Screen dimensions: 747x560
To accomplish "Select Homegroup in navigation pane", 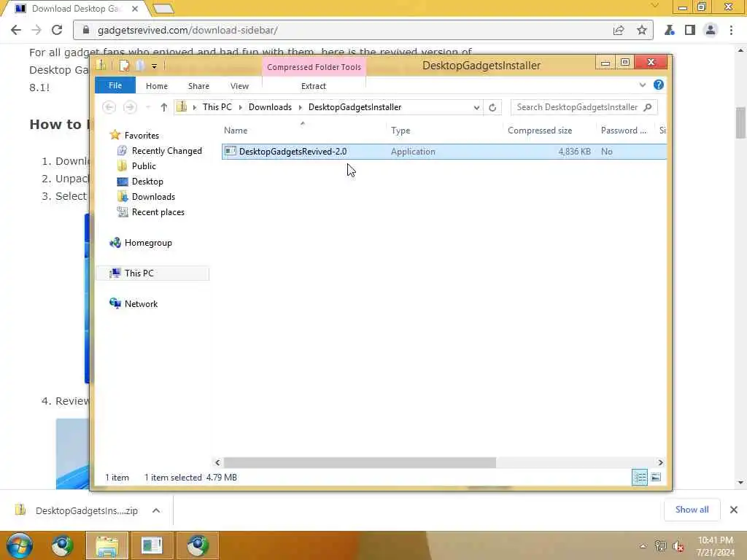I will 148,243.
